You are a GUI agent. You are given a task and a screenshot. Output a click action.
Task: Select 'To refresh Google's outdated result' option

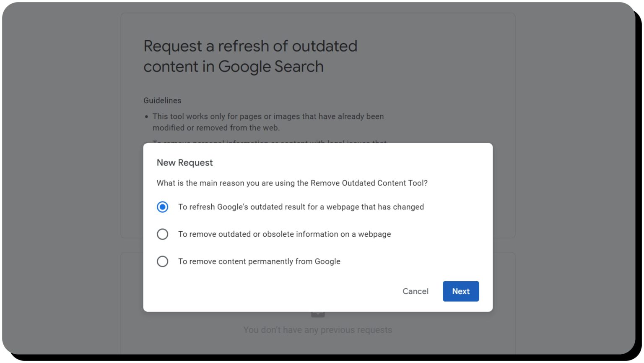click(x=163, y=206)
